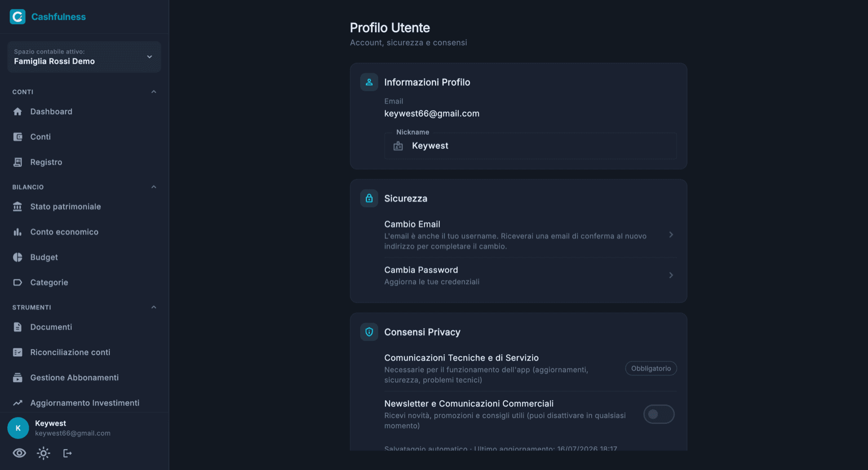Open Cambia Password via its chevron
Image resolution: width=868 pixels, height=470 pixels.
click(x=671, y=276)
